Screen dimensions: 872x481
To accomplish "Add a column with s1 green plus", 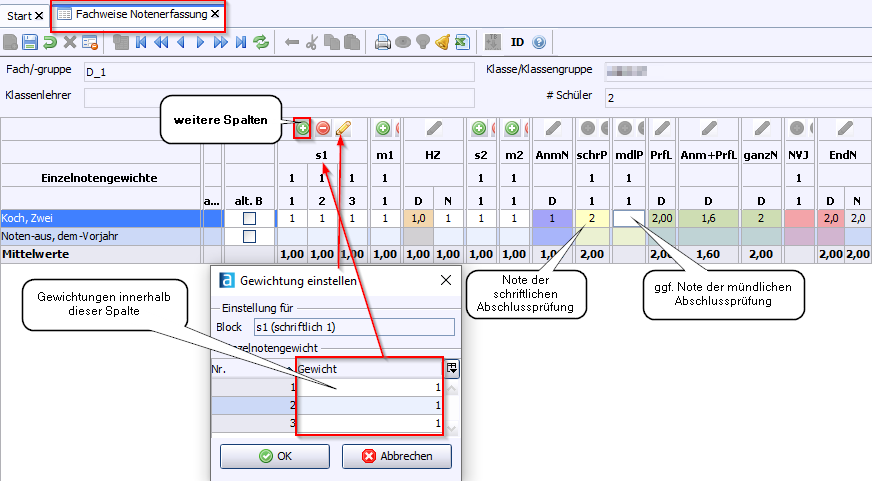I will (x=303, y=128).
